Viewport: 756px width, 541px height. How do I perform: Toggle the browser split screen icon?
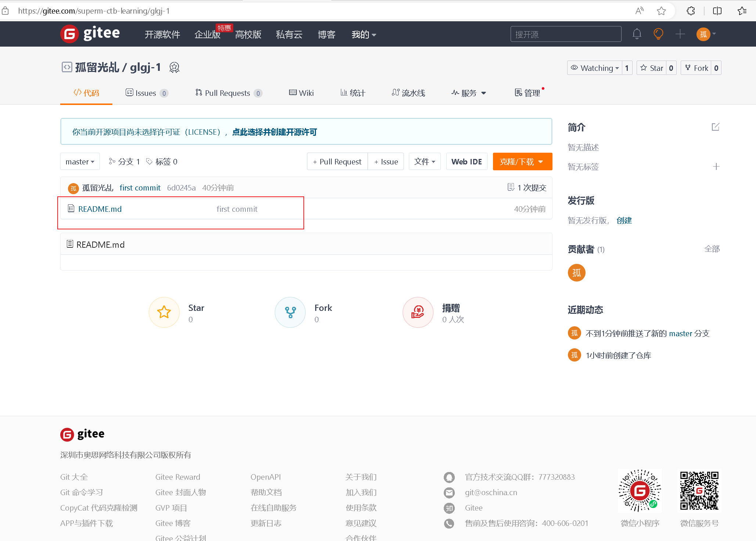717,11
